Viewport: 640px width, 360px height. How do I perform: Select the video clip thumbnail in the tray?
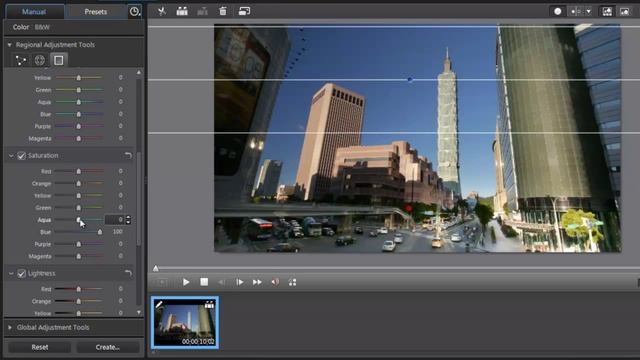(x=185, y=322)
